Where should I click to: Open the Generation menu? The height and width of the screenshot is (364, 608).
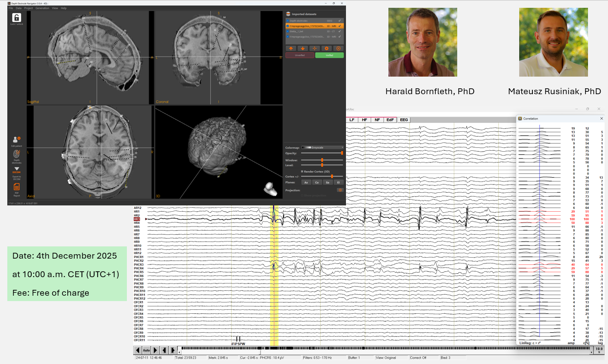point(42,8)
